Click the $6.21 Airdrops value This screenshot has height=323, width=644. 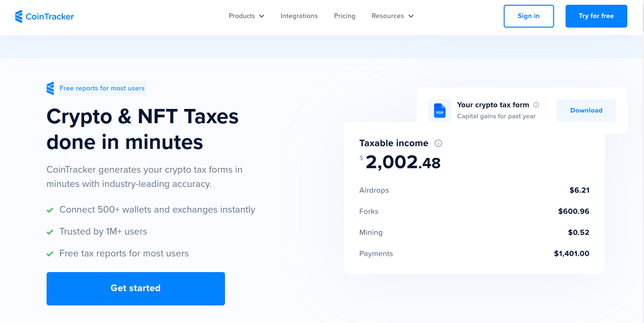579,190
